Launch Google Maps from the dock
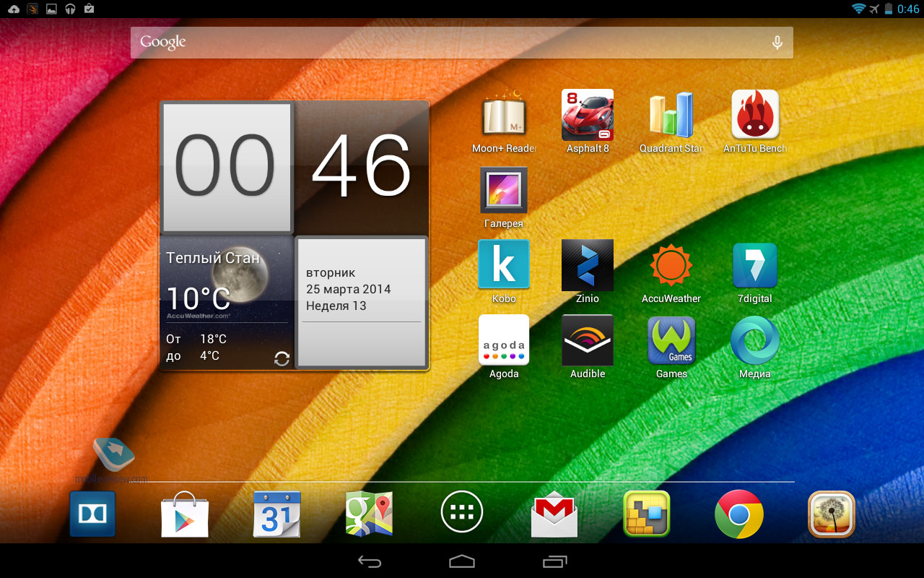The image size is (924, 578). coord(370,514)
